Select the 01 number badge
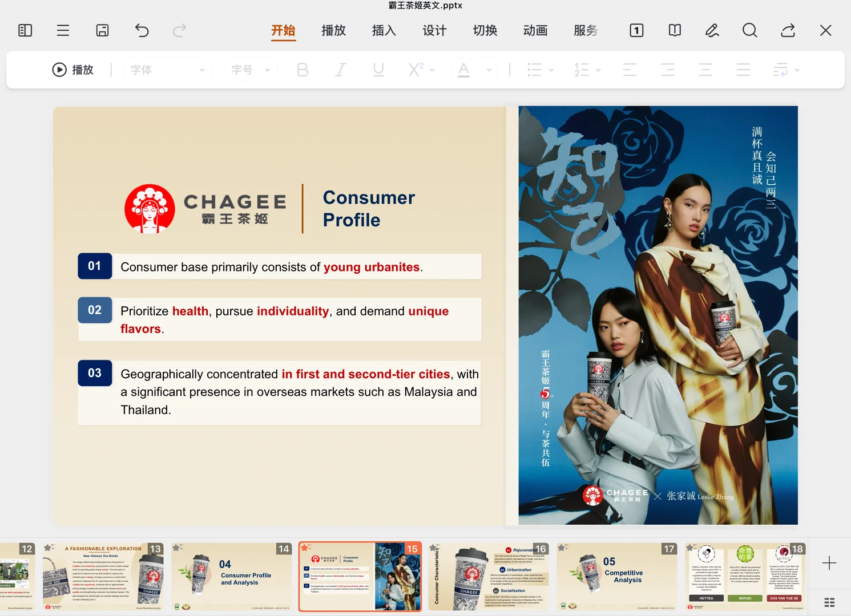Viewport: 851px width, 616px height. click(x=95, y=266)
